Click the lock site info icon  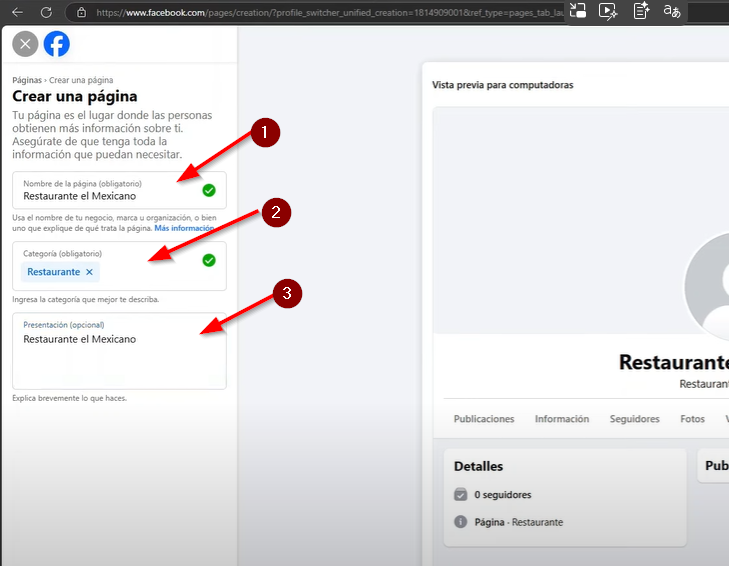[81, 13]
